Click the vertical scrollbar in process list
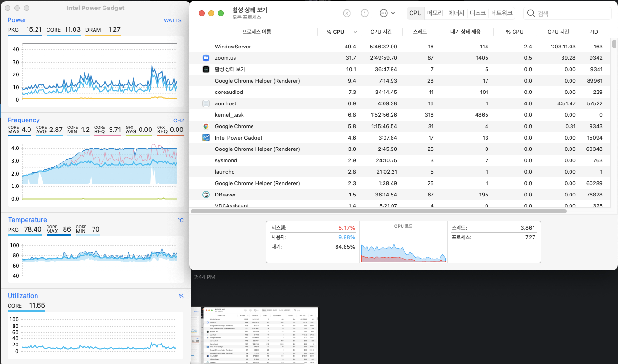This screenshot has height=364, width=618. pyautogui.click(x=614, y=44)
